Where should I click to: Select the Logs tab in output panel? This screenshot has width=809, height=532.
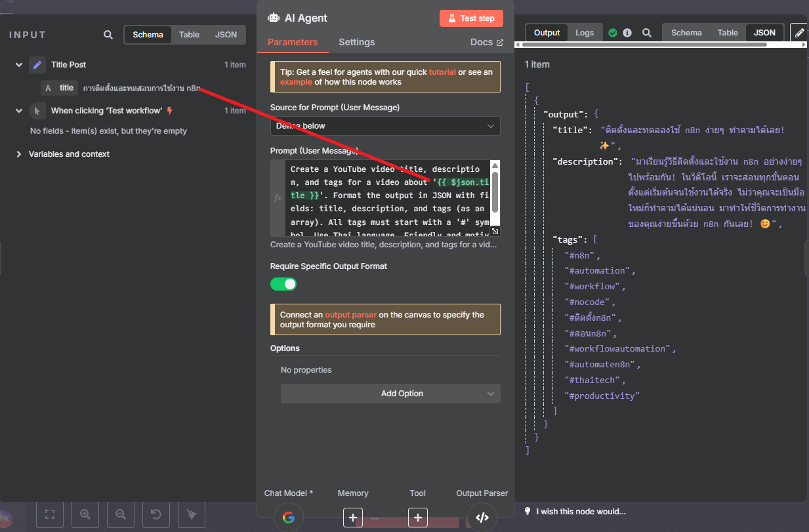pyautogui.click(x=585, y=33)
